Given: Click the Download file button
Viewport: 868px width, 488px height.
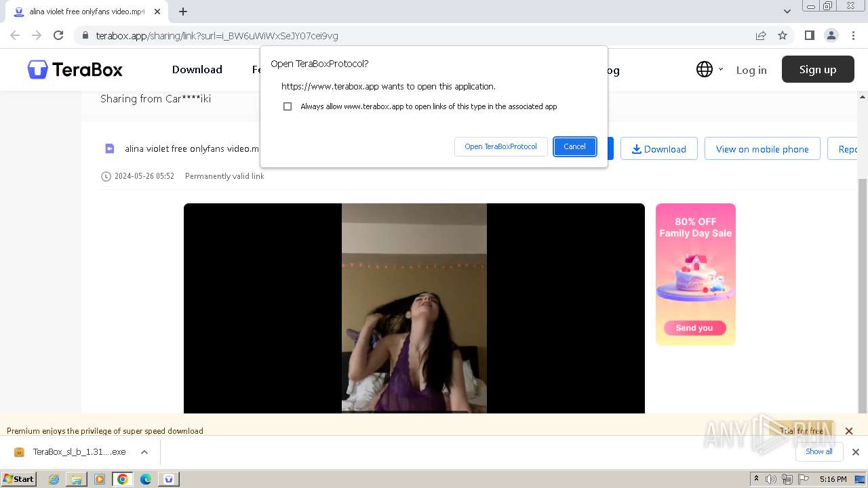Looking at the screenshot, I should [x=659, y=148].
